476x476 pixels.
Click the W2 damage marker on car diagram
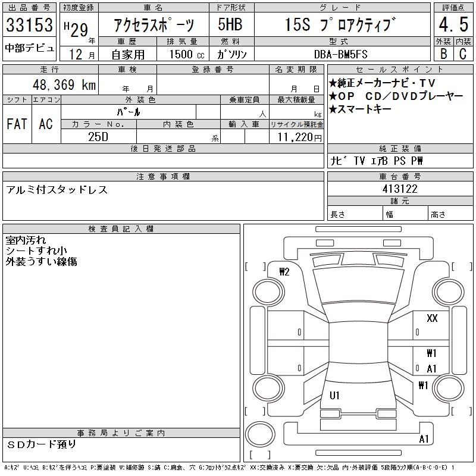(284, 272)
